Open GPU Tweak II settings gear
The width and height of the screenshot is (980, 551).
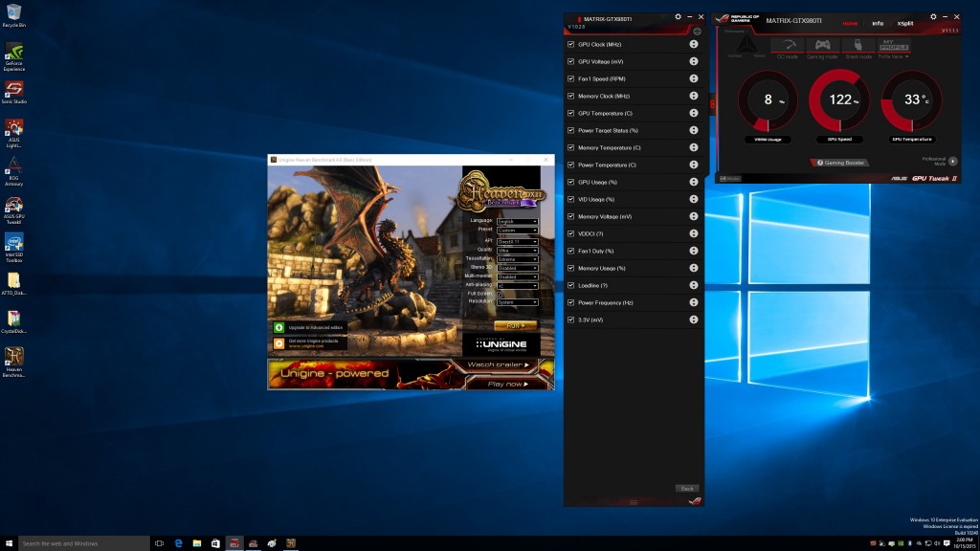pos(933,17)
